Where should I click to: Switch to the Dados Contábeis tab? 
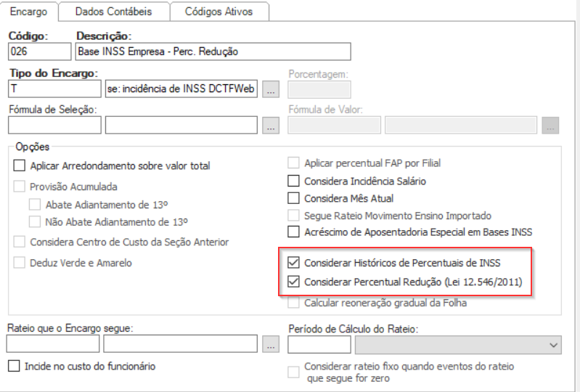(x=113, y=11)
